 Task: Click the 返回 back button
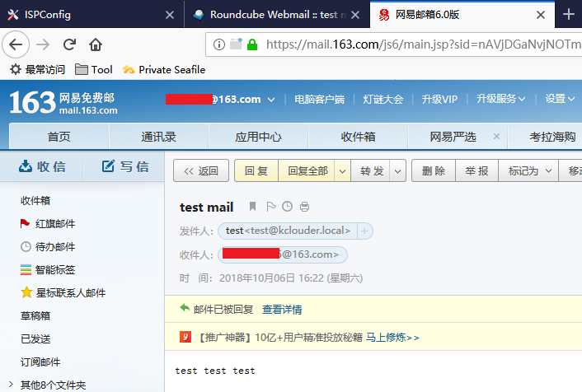(x=201, y=171)
